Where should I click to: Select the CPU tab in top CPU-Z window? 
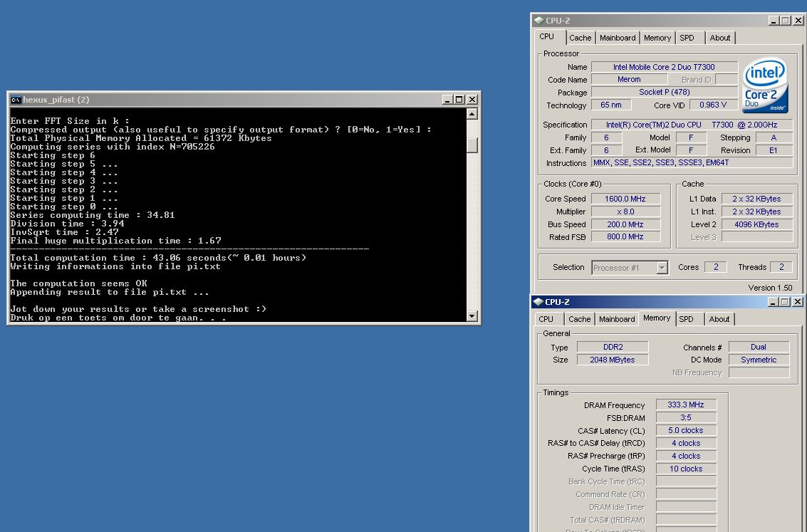point(546,36)
